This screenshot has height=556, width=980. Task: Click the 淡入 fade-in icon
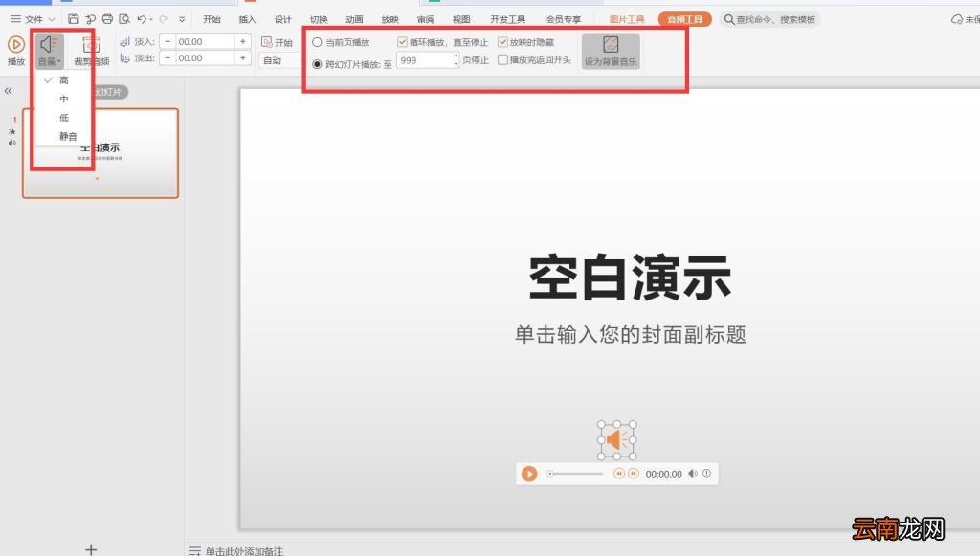point(125,42)
